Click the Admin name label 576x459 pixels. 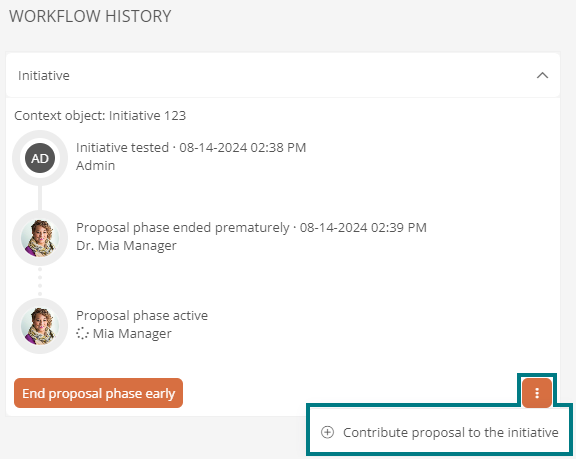[x=96, y=166]
